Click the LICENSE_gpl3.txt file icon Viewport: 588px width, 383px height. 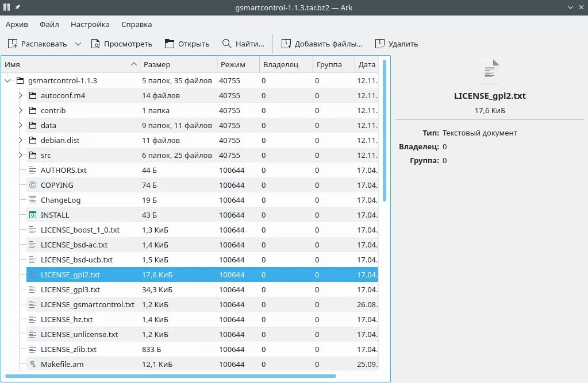coord(33,289)
